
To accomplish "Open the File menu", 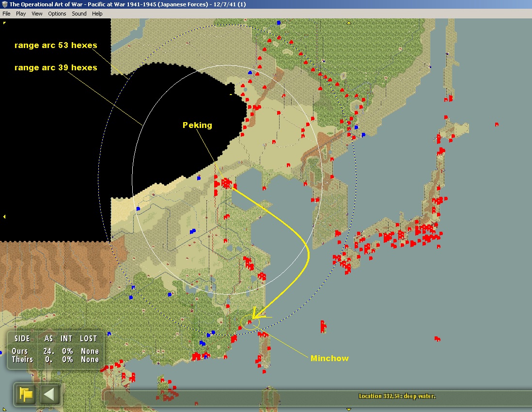I will (6, 14).
